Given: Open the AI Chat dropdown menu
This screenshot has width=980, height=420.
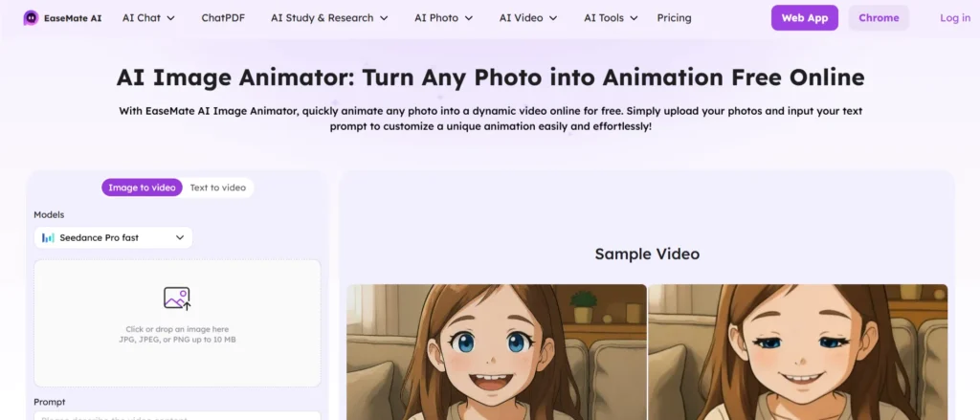Looking at the screenshot, I should [148, 18].
